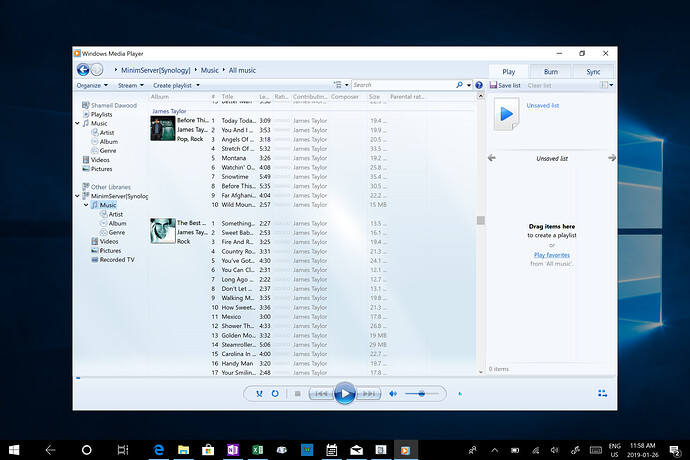
Task: Switch to the Play tab
Action: click(508, 71)
